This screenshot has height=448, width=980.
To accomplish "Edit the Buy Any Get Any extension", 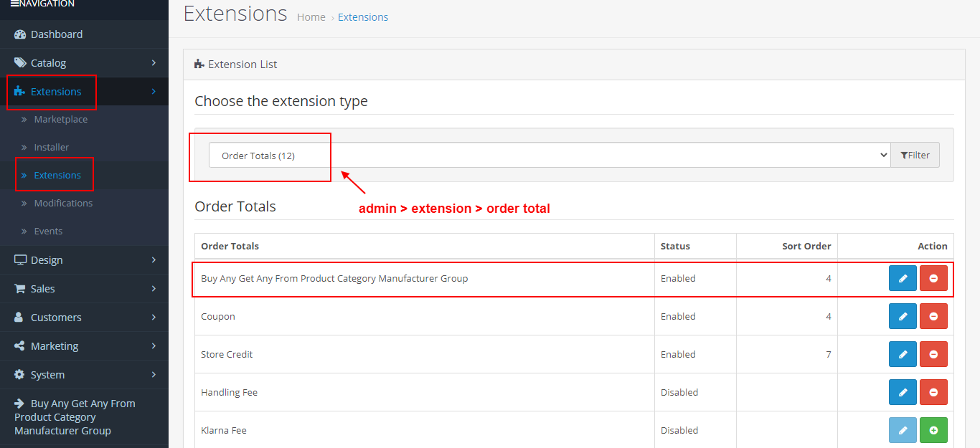I will click(x=903, y=278).
